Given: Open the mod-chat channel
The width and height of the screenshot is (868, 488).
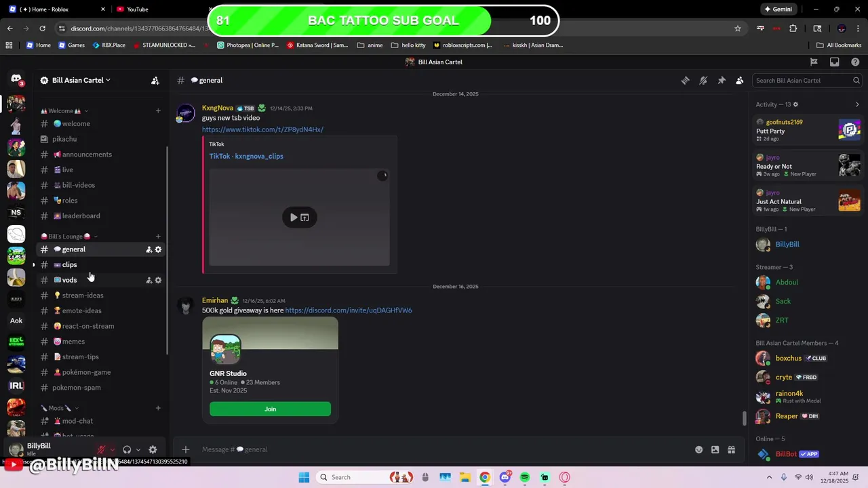Looking at the screenshot, I should [x=101, y=421].
